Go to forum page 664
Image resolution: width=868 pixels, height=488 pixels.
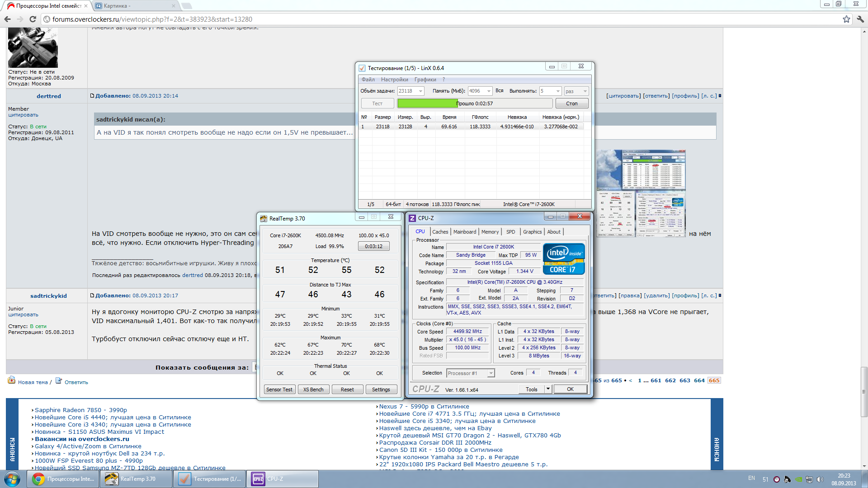tap(699, 380)
